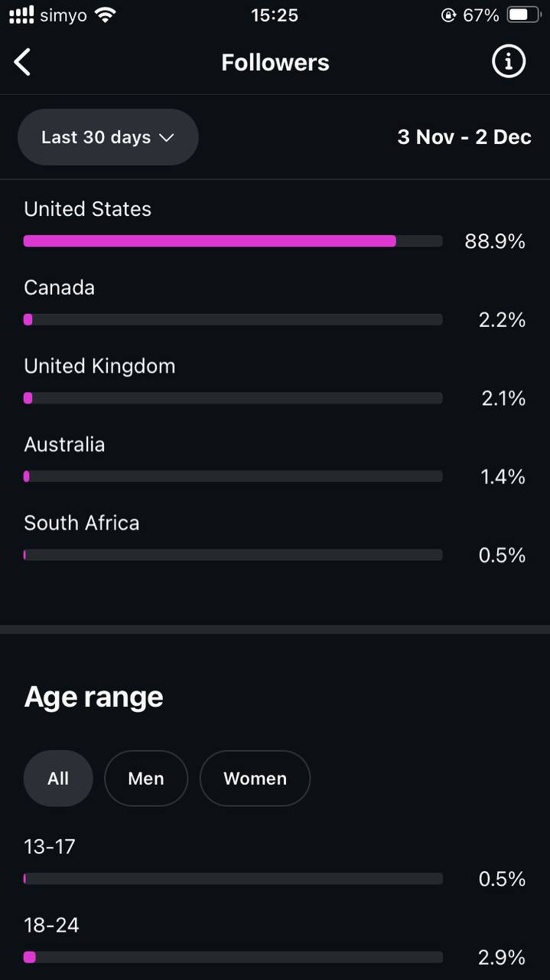Tap the battery icon in status bar
This screenshot has height=980, width=550.
click(x=523, y=15)
